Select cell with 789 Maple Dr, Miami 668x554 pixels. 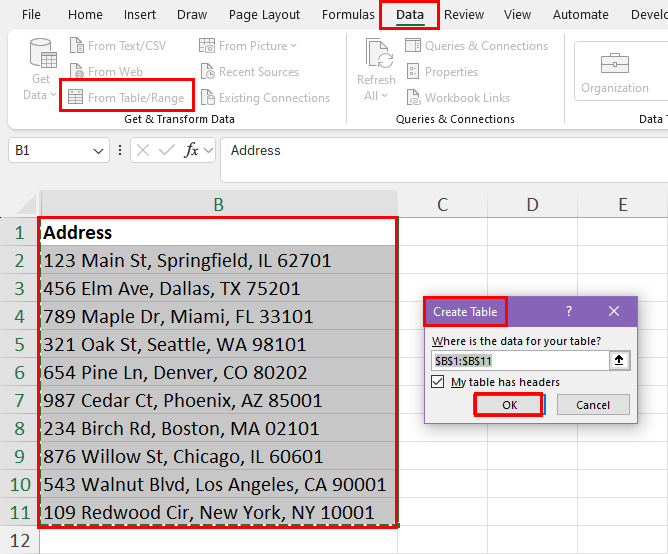click(219, 316)
